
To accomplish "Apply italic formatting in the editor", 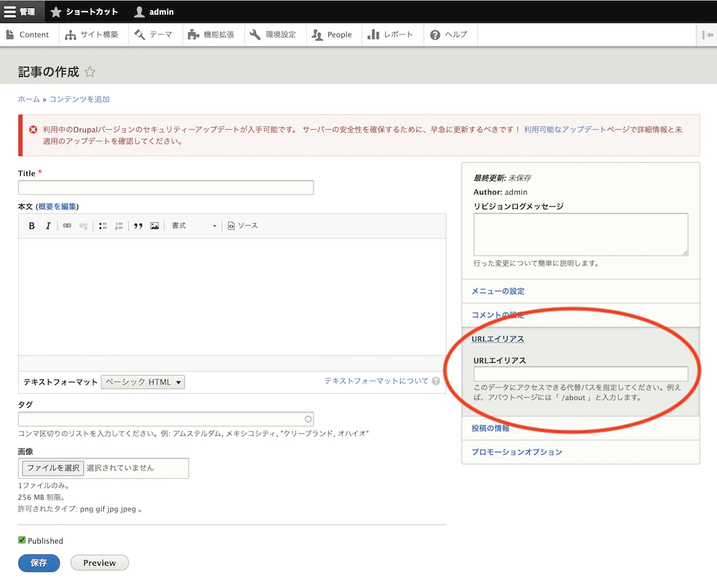I will pyautogui.click(x=47, y=225).
